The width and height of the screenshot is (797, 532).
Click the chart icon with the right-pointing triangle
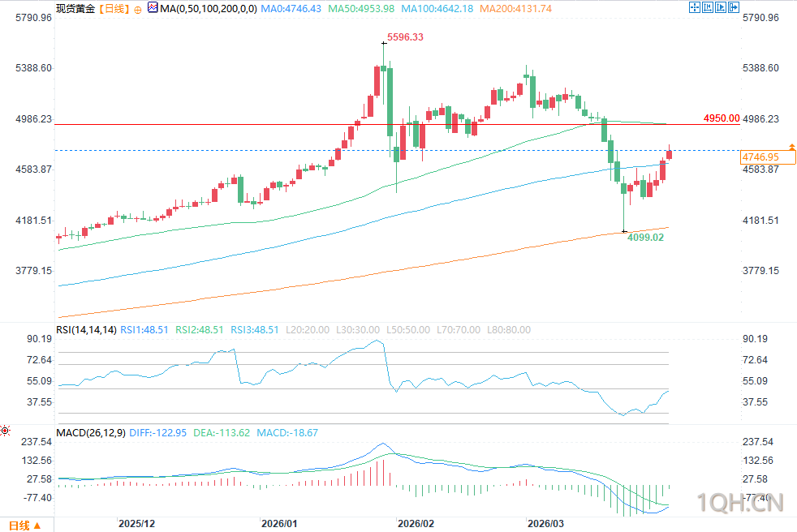click(721, 7)
